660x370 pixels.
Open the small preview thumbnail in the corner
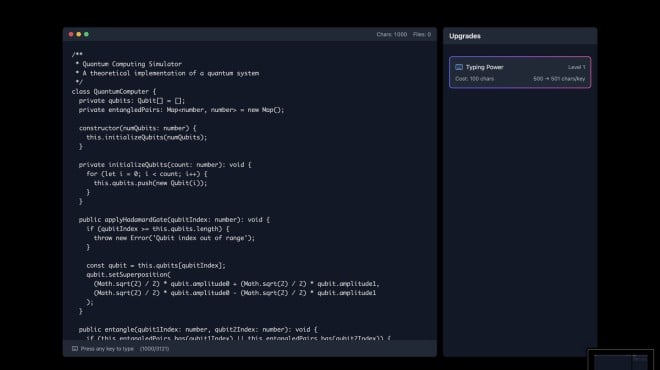coord(620,360)
